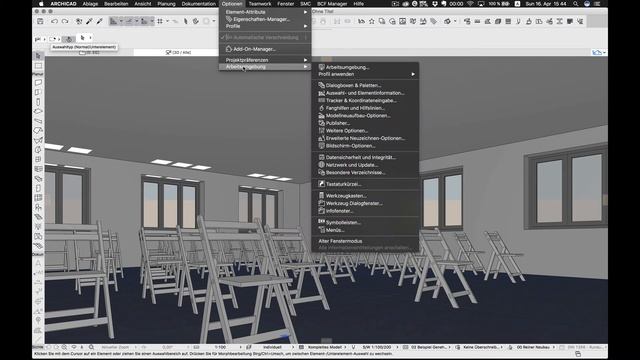Viewport: 640px width, 360px height.
Task: Open the Spotlight search icon in the menu bar
Action: tap(576, 4)
